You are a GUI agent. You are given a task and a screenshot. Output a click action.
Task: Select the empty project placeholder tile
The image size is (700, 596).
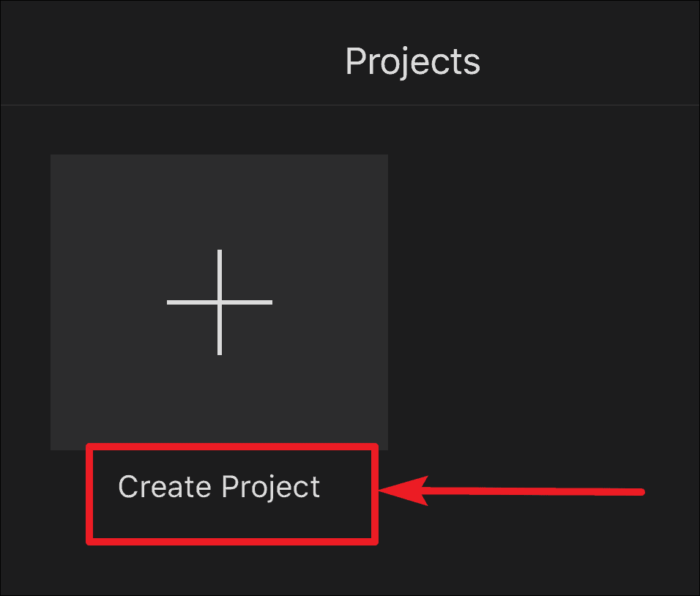click(x=219, y=302)
